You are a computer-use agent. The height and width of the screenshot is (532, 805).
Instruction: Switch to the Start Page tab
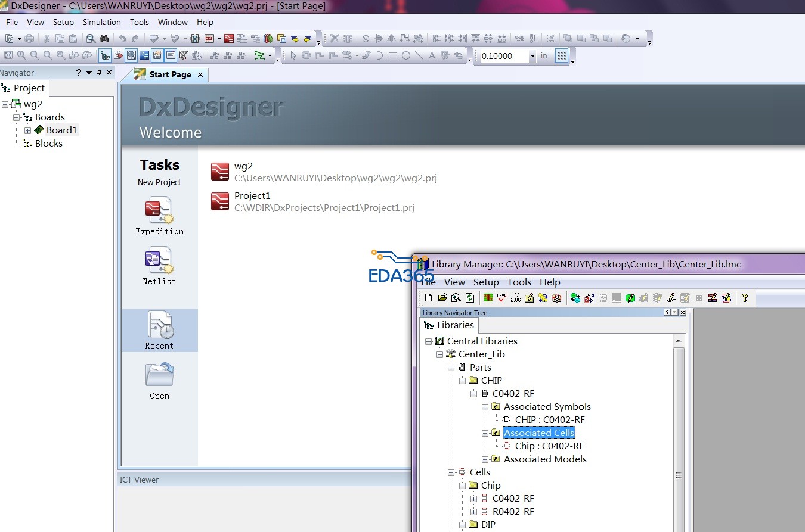[170, 74]
